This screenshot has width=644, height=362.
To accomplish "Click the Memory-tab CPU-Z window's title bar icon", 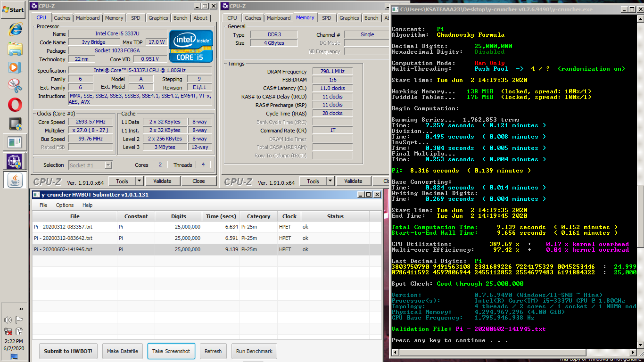I will (x=225, y=6).
